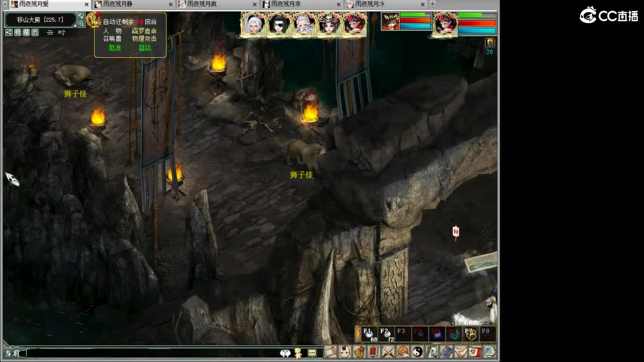
Task: Collapse the shortcut bar arrow
Action: tap(358, 334)
